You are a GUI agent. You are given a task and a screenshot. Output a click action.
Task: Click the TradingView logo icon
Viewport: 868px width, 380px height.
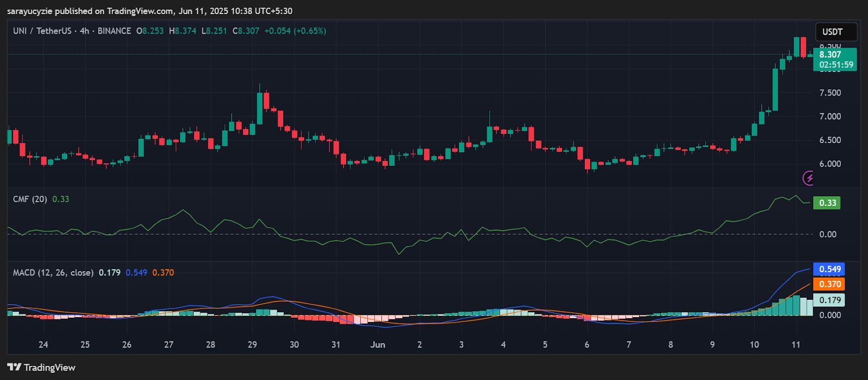coord(14,368)
